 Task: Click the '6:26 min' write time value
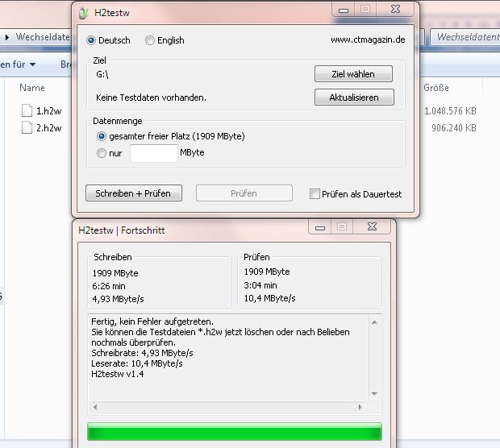click(x=109, y=286)
